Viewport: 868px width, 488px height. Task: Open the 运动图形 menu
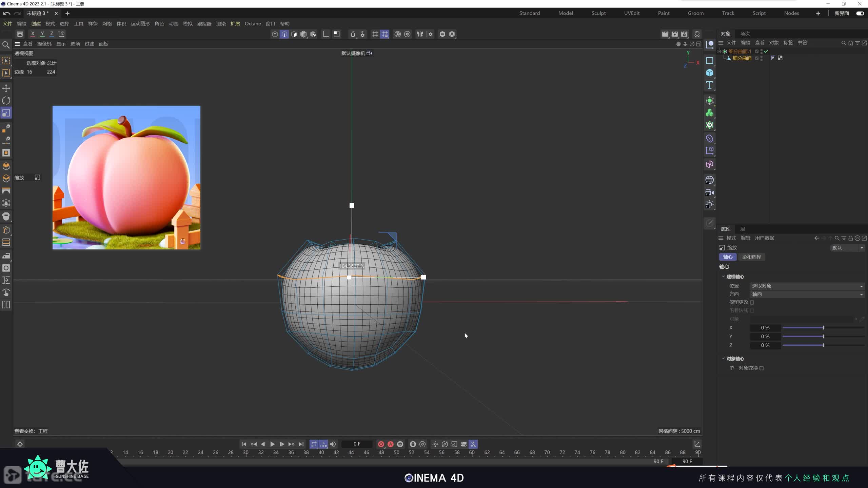(x=140, y=24)
